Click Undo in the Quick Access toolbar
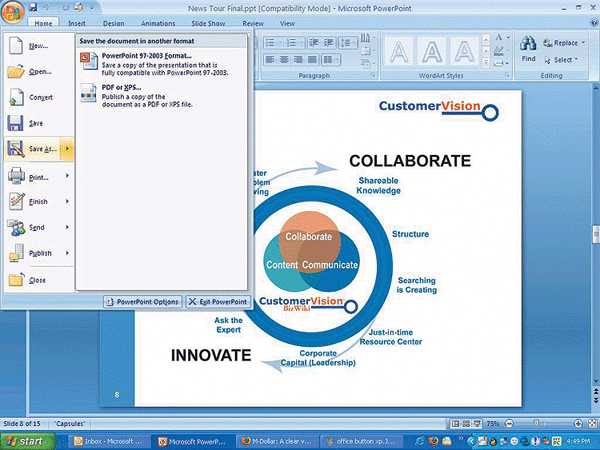 48,7
